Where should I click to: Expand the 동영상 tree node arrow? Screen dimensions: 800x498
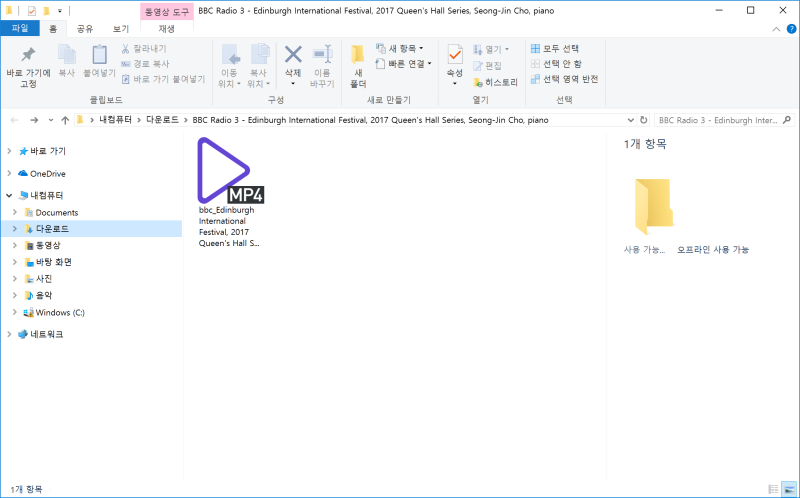[x=15, y=245]
